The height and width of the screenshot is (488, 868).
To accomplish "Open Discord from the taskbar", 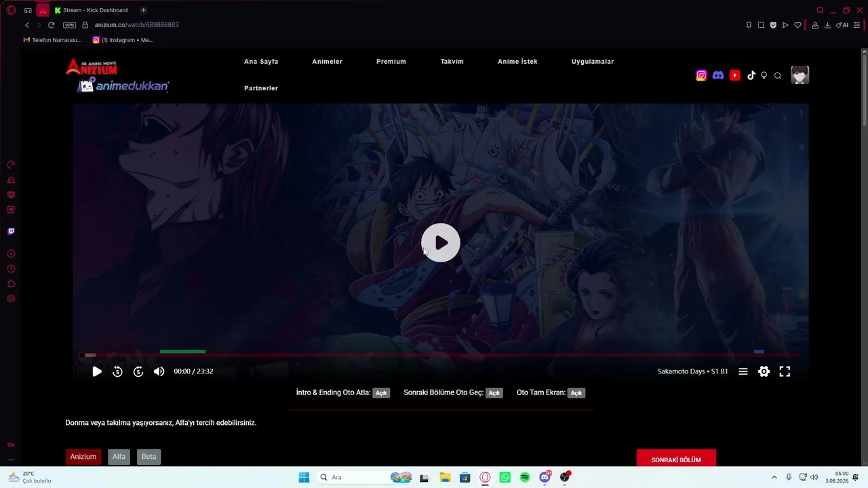I will (x=545, y=478).
